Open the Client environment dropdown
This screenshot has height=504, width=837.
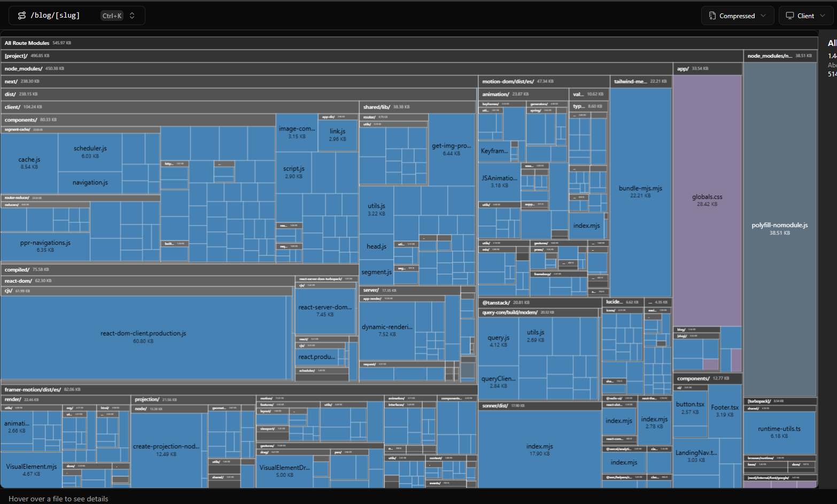pyautogui.click(x=806, y=15)
